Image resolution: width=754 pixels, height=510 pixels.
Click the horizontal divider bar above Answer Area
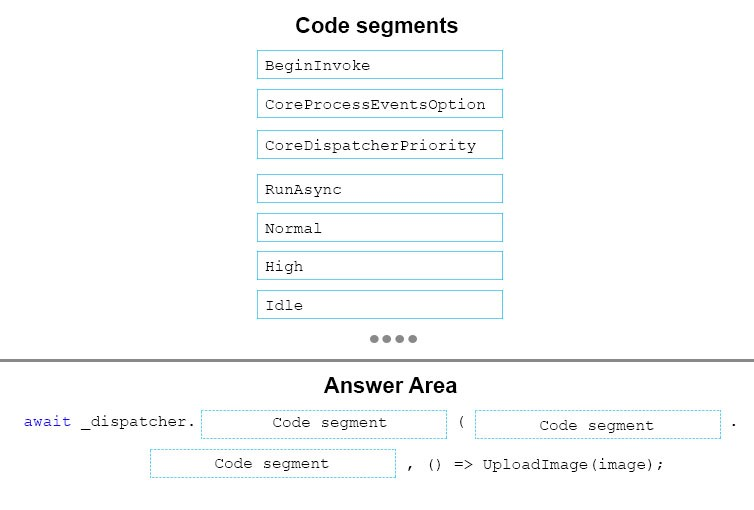(x=377, y=360)
